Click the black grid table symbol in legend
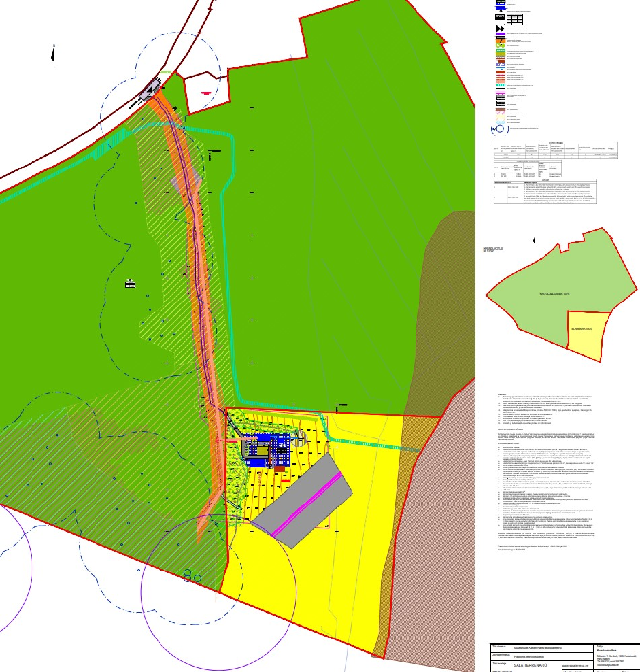 pos(516,18)
